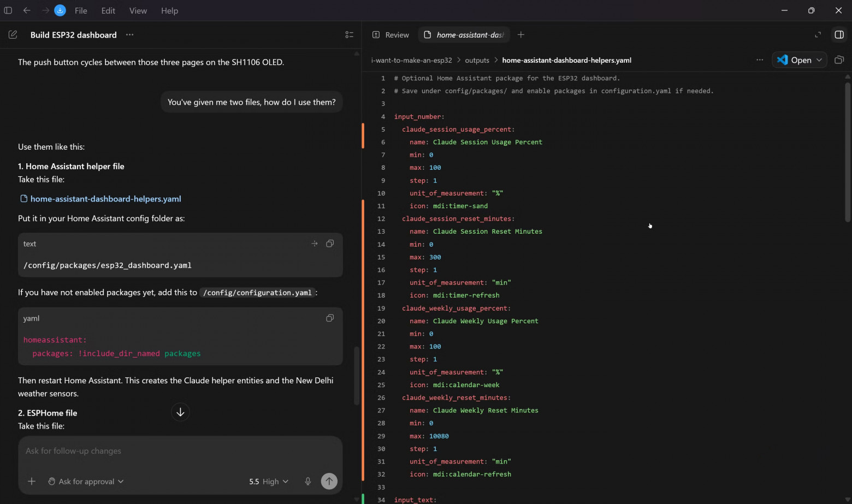Click 'icon: mdi:calendar-refresh' line
Screen dimensions: 852x504
pos(460,474)
